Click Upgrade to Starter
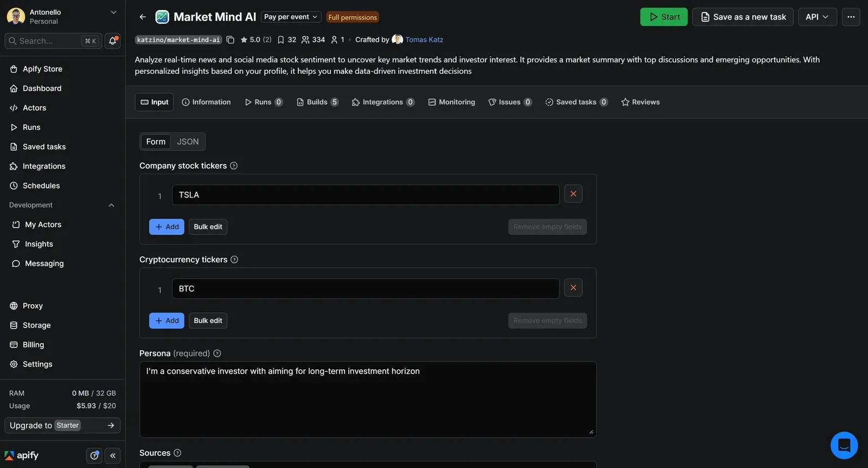The width and height of the screenshot is (868, 468). coord(62,426)
